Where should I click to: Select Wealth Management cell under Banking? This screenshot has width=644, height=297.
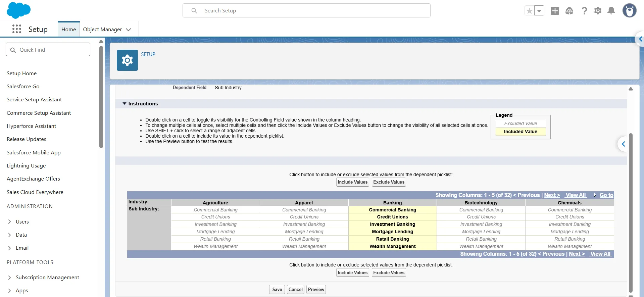coord(393,247)
